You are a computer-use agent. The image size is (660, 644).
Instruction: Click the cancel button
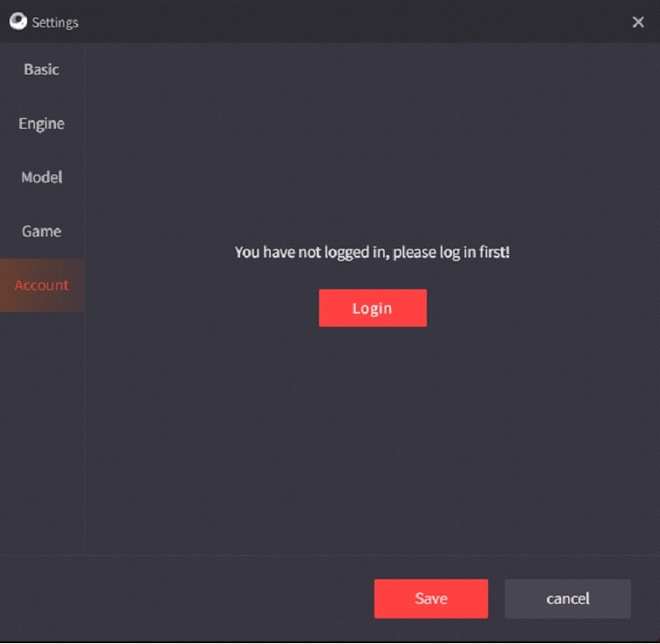(x=567, y=598)
